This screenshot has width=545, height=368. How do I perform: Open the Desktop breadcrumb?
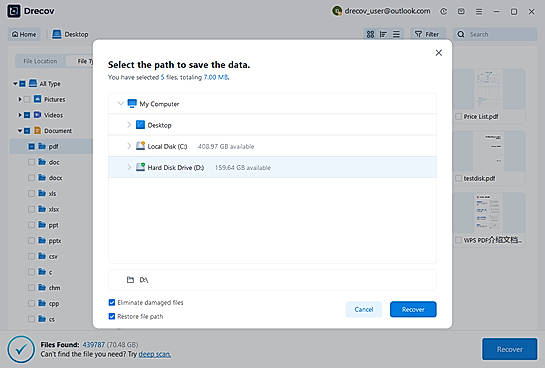coord(70,34)
